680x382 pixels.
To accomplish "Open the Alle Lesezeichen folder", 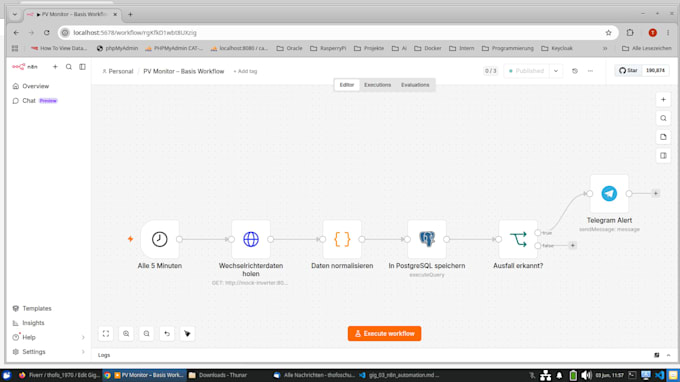I will pyautogui.click(x=647, y=48).
